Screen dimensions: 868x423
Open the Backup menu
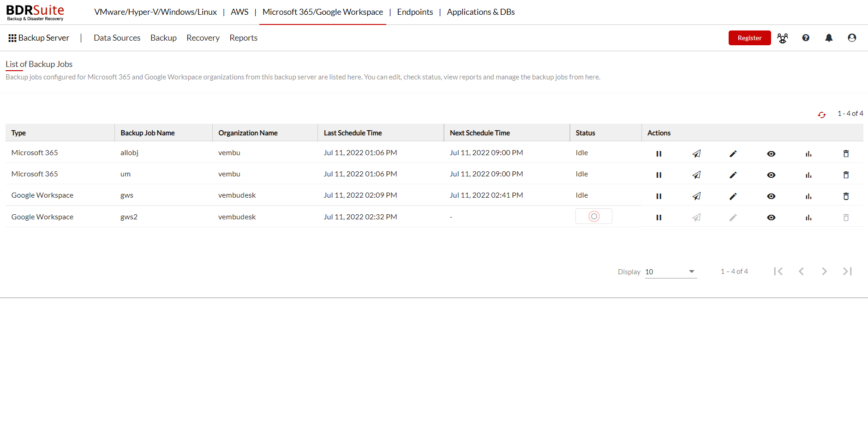163,38
